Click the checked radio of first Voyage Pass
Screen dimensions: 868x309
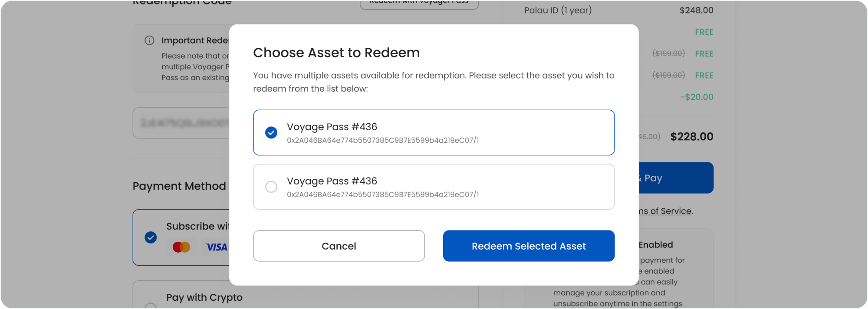coord(271,132)
